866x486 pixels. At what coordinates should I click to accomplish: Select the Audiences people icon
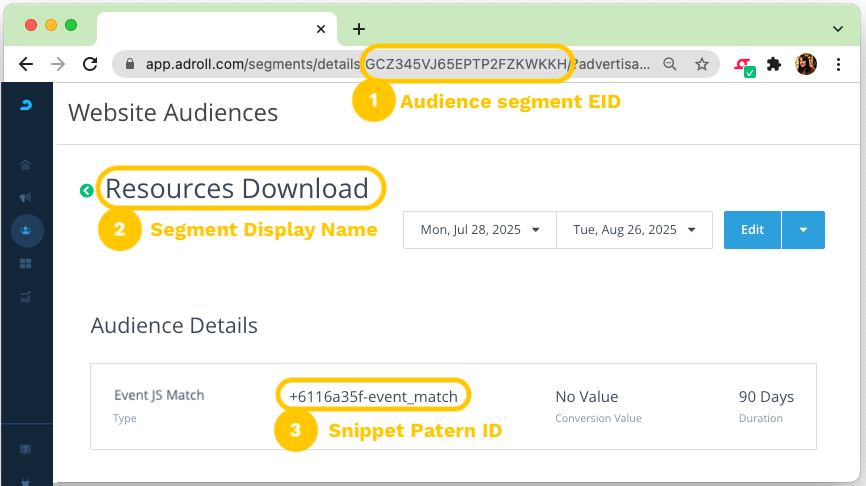(x=26, y=230)
